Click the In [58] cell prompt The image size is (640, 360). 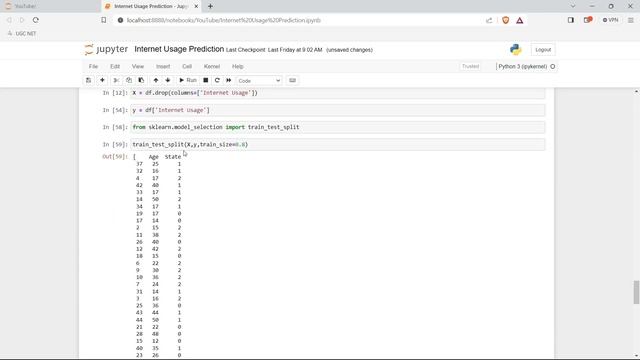pyautogui.click(x=115, y=127)
